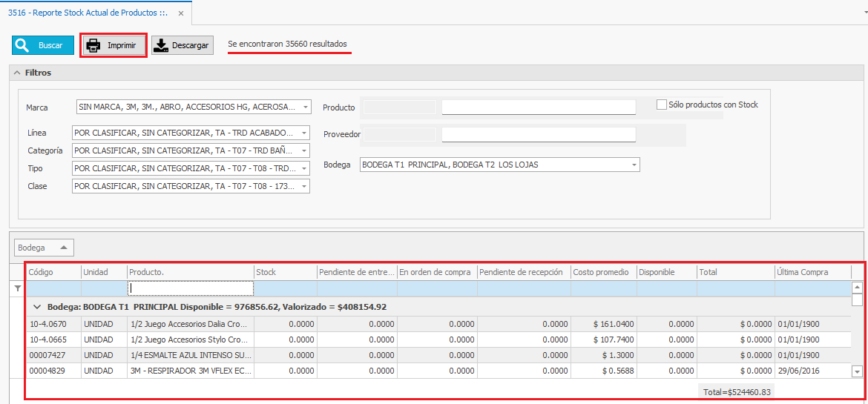This screenshot has width=868, height=404.
Task: Click cost value $ 107.7400
Action: (x=604, y=340)
